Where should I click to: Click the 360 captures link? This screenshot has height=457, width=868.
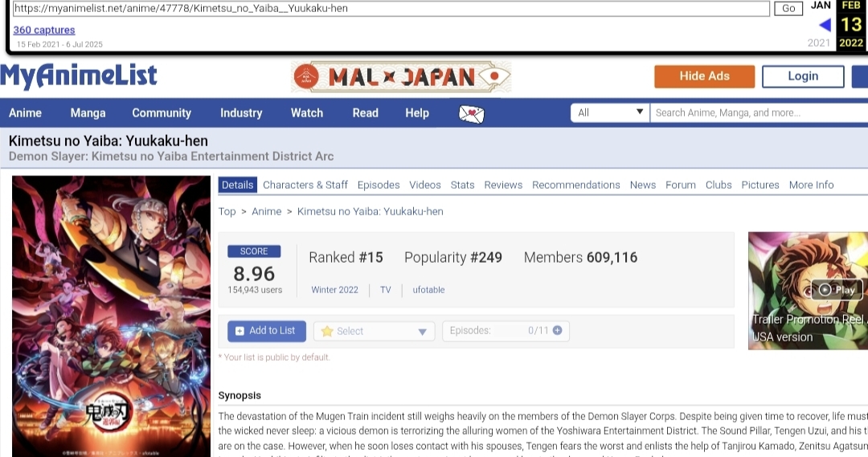point(43,30)
